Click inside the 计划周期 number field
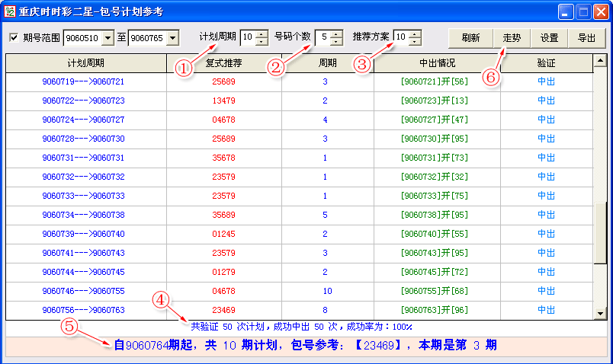613x364 pixels. tap(247, 38)
